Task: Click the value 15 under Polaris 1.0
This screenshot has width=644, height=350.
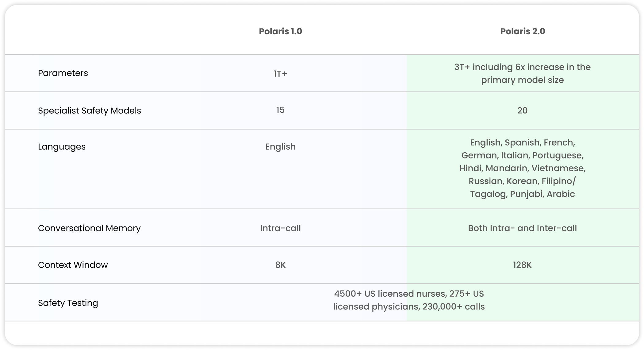Action: [280, 110]
